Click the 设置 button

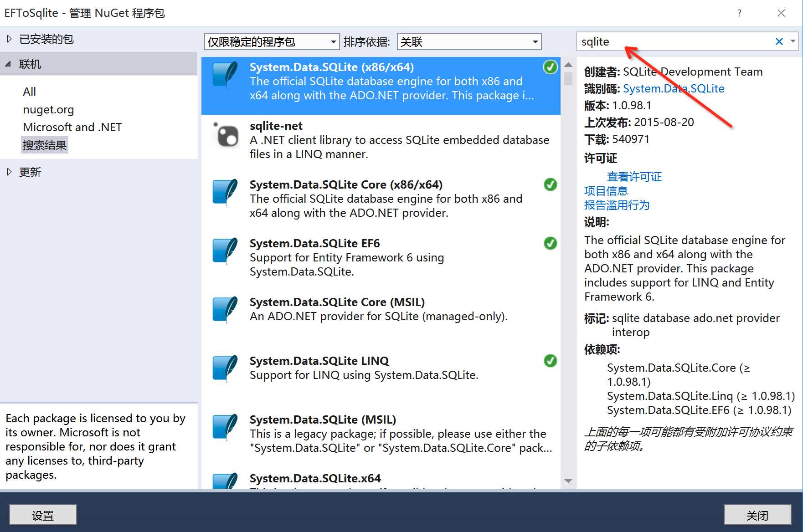[43, 515]
